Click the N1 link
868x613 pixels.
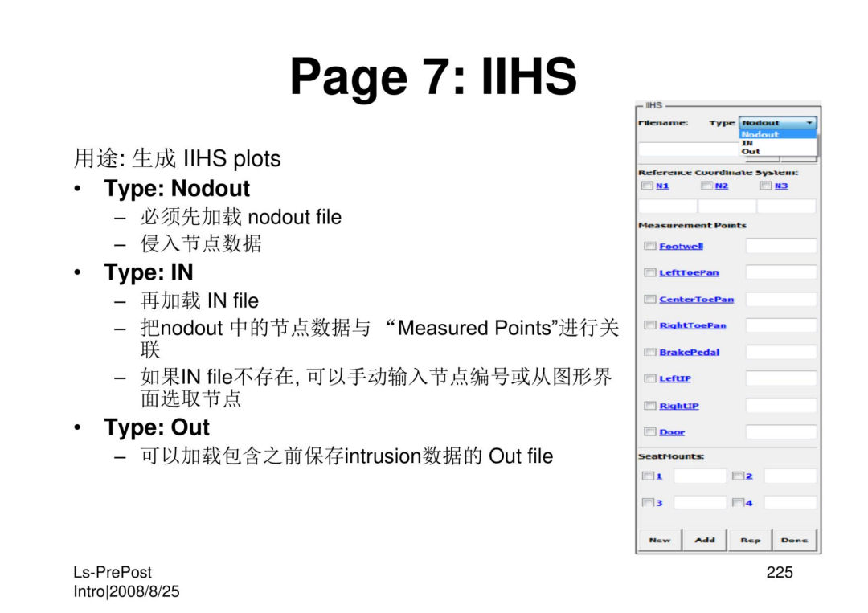[662, 186]
